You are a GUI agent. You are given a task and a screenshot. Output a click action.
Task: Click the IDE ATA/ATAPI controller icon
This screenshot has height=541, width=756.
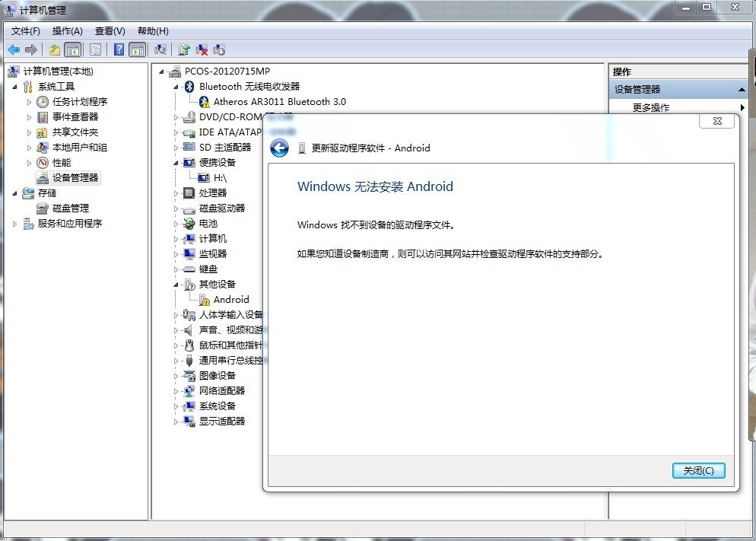(x=189, y=132)
